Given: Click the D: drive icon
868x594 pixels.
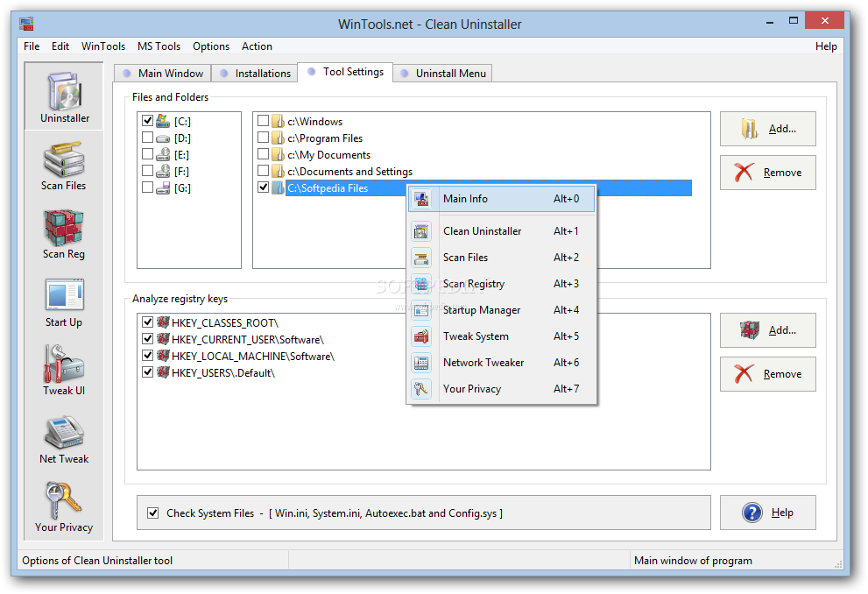Looking at the screenshot, I should tap(163, 138).
